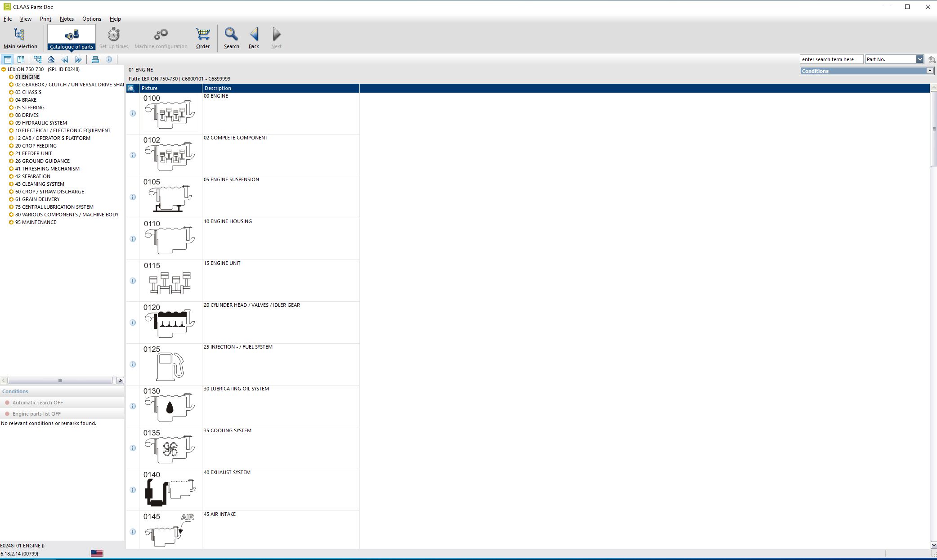Show the tree structure icon
Screen dimensions: 937x560
click(x=38, y=59)
